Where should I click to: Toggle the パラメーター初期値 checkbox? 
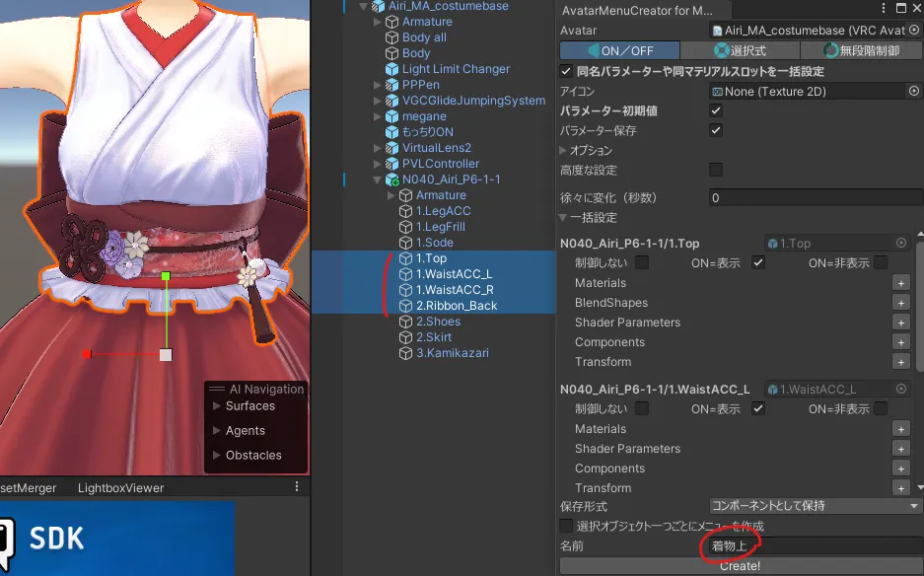716,110
